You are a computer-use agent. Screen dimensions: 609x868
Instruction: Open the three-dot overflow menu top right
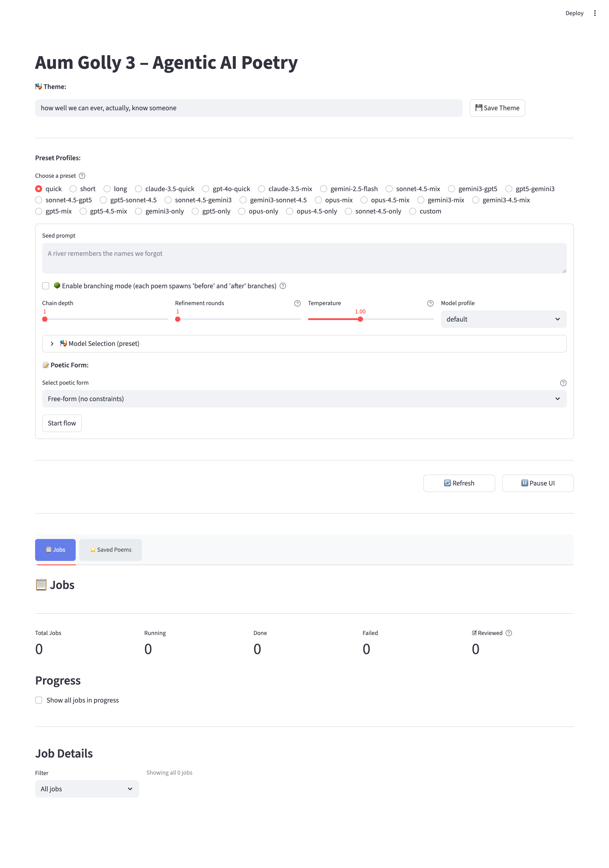click(x=595, y=13)
